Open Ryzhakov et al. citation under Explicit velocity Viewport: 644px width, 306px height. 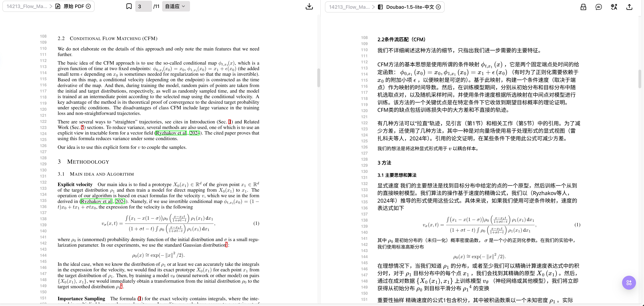click(x=96, y=201)
